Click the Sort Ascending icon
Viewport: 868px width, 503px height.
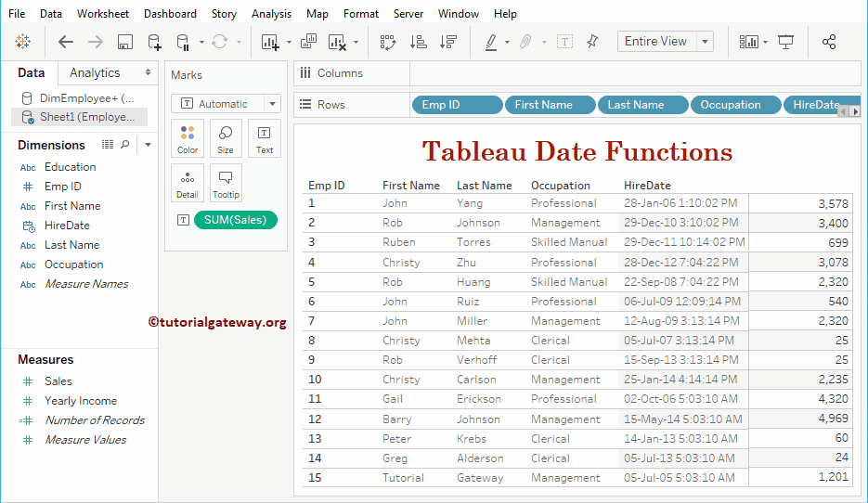tap(418, 42)
